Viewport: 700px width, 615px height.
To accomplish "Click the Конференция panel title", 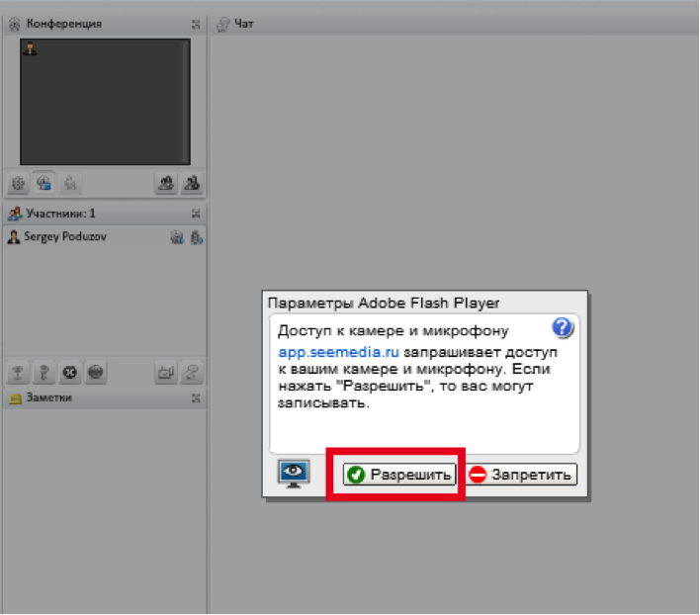I will tap(64, 24).
